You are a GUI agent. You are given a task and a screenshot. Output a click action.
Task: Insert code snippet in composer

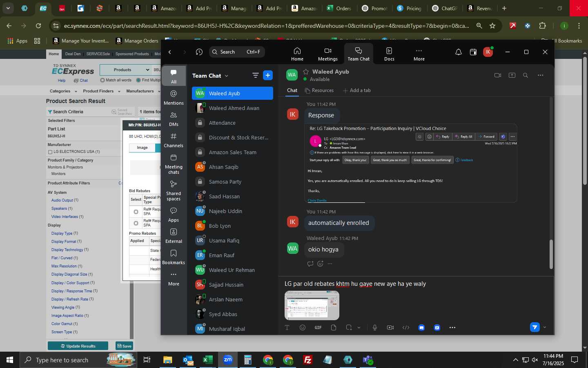pyautogui.click(x=406, y=328)
